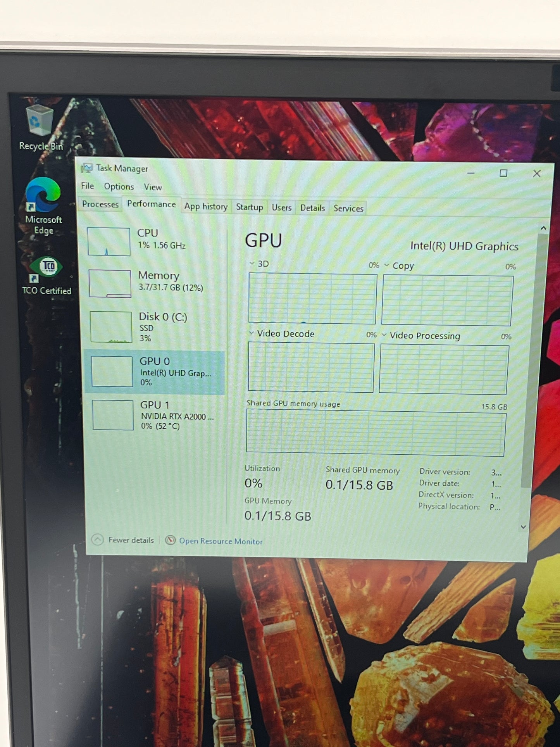560x747 pixels.
Task: Click the DirectX version label
Action: (446, 495)
